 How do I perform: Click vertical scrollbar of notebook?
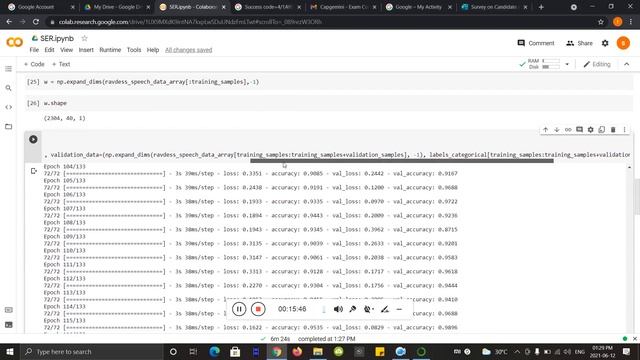coord(637,196)
